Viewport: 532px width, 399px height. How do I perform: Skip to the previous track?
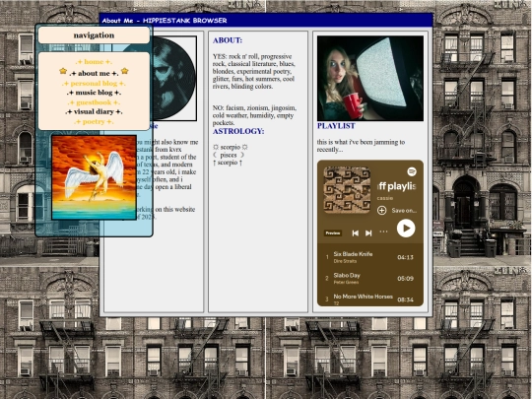356,233
